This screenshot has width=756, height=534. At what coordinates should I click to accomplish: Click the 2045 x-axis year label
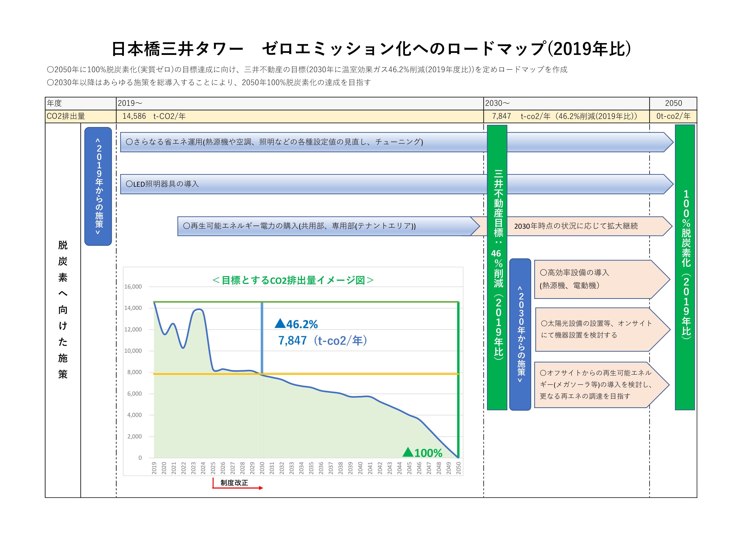click(409, 468)
